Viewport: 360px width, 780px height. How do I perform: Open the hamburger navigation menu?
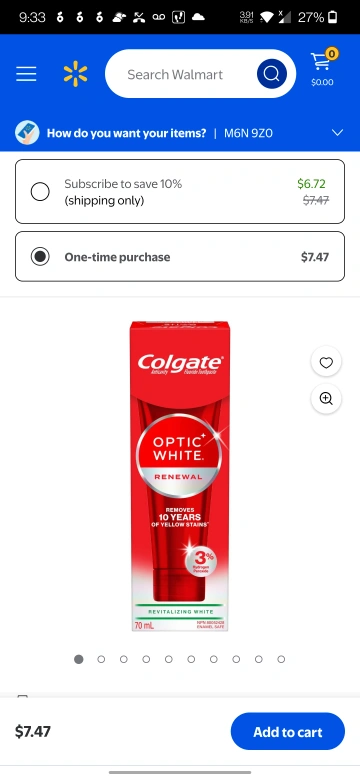(26, 74)
